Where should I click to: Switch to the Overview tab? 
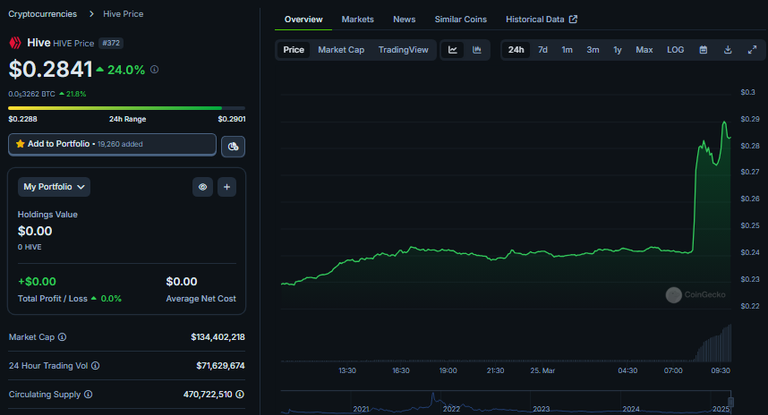303,20
